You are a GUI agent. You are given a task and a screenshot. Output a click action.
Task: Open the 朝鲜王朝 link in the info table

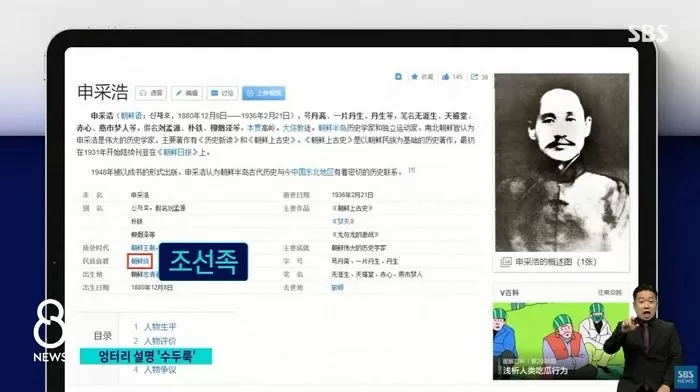[x=144, y=247]
